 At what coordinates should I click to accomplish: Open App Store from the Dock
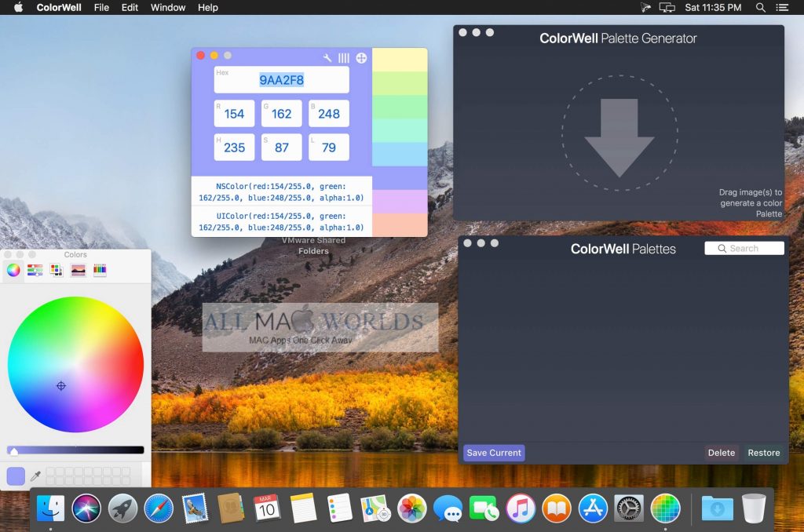tap(593, 508)
